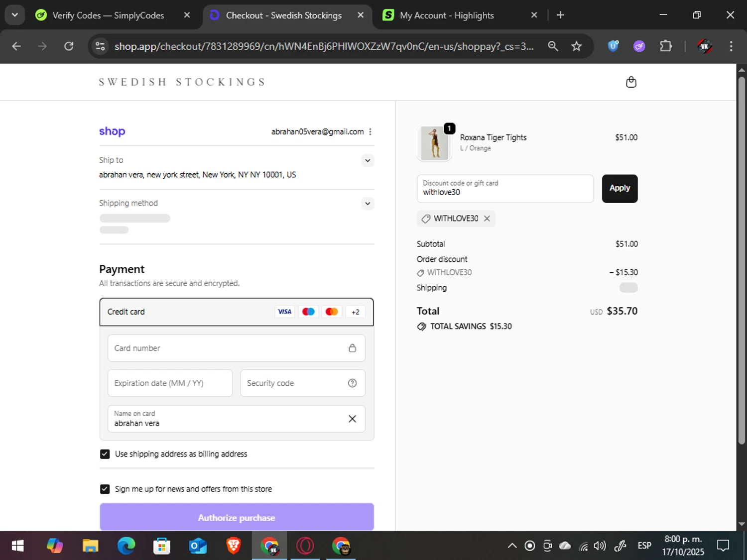Open Brave browser from the taskbar
The width and height of the screenshot is (747, 560).
pos(234,546)
